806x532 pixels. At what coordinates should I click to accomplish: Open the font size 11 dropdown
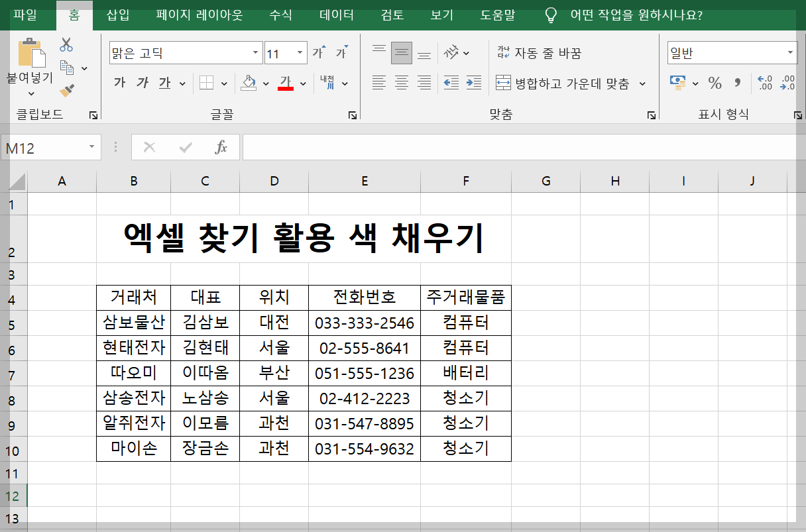[300, 52]
